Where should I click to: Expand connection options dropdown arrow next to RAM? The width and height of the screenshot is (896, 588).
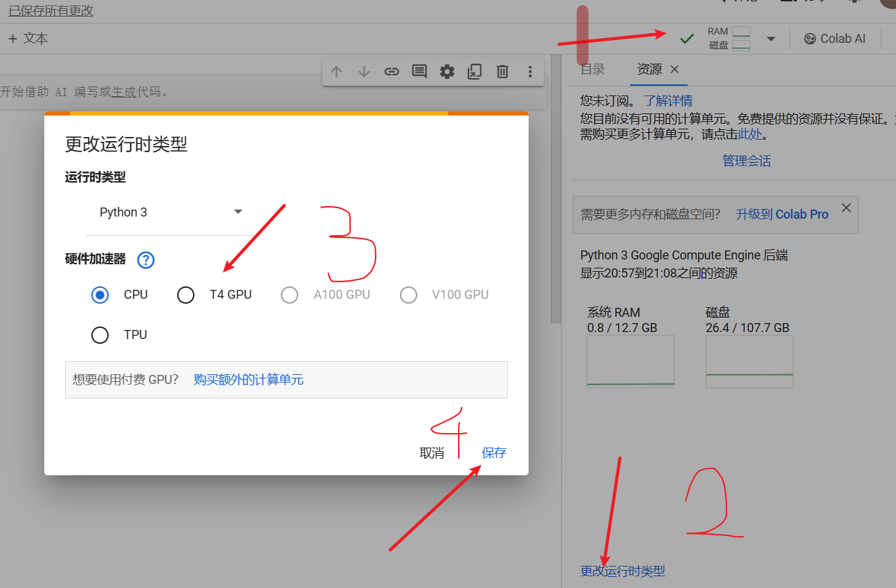coord(771,39)
